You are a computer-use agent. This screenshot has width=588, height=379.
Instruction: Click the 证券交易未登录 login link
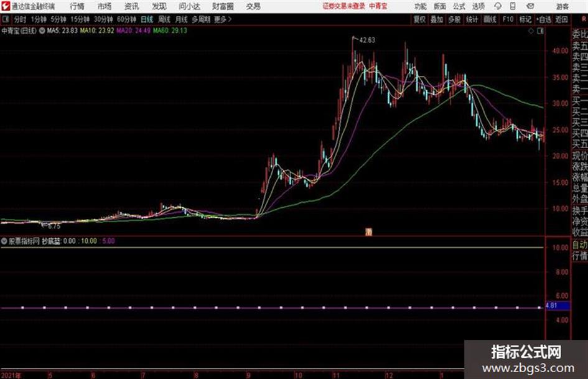pos(344,6)
